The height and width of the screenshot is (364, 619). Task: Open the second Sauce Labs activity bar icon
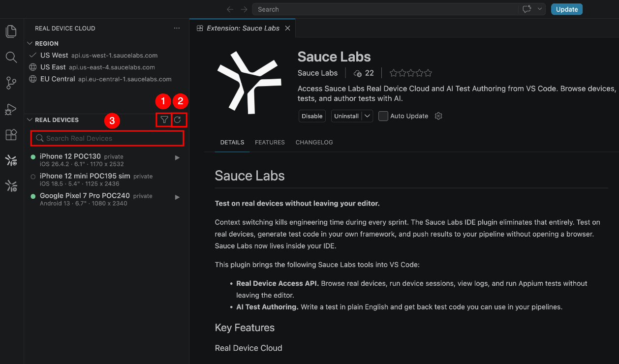(11, 185)
